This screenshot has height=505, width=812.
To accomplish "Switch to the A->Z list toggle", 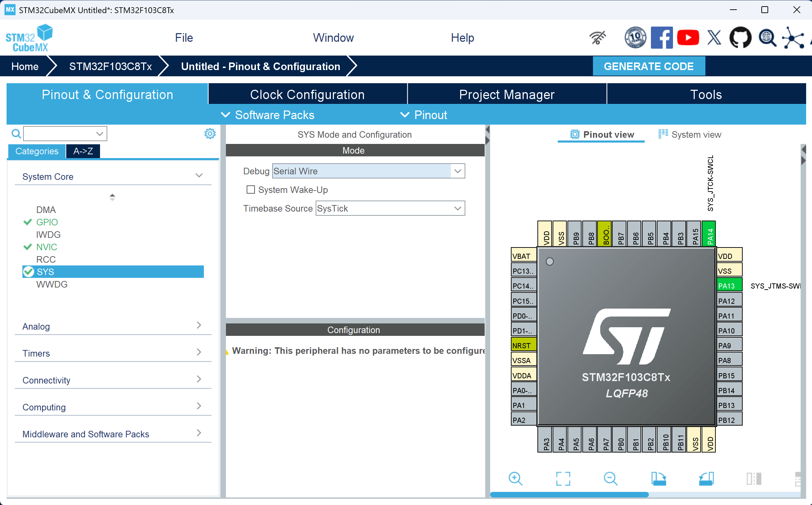I will pos(83,151).
